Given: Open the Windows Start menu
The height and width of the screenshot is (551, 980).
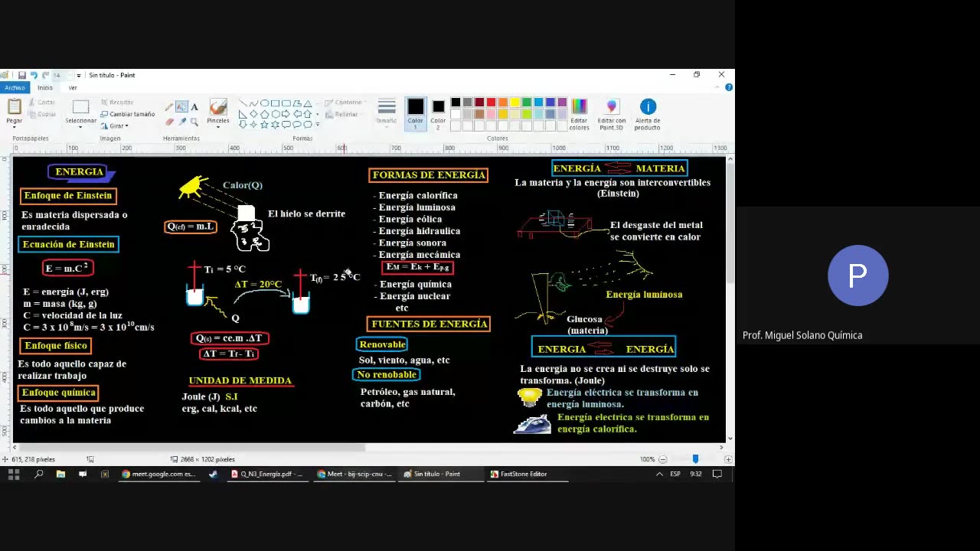Looking at the screenshot, I should pyautogui.click(x=13, y=474).
